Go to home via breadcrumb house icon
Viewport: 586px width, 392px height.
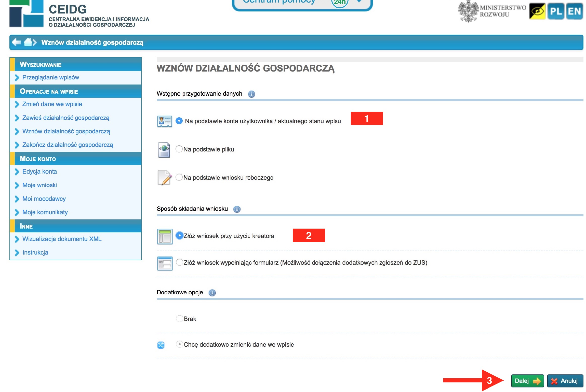pos(29,42)
